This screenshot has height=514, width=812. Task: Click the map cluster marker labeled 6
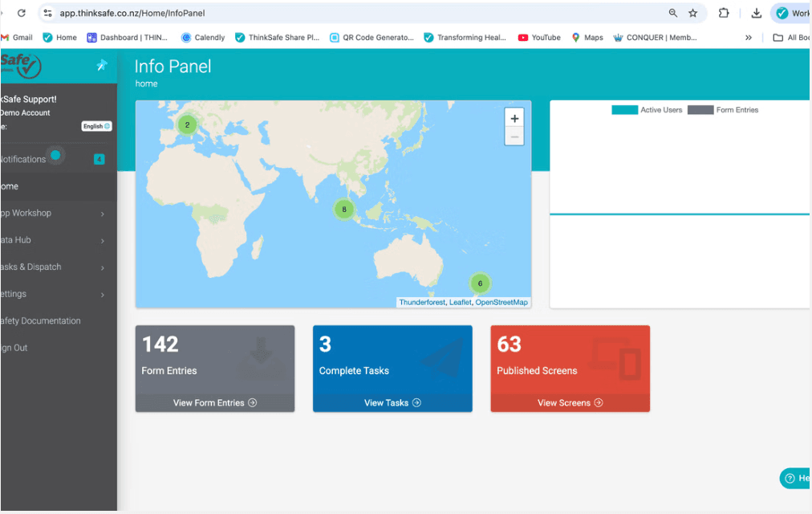pyautogui.click(x=480, y=283)
